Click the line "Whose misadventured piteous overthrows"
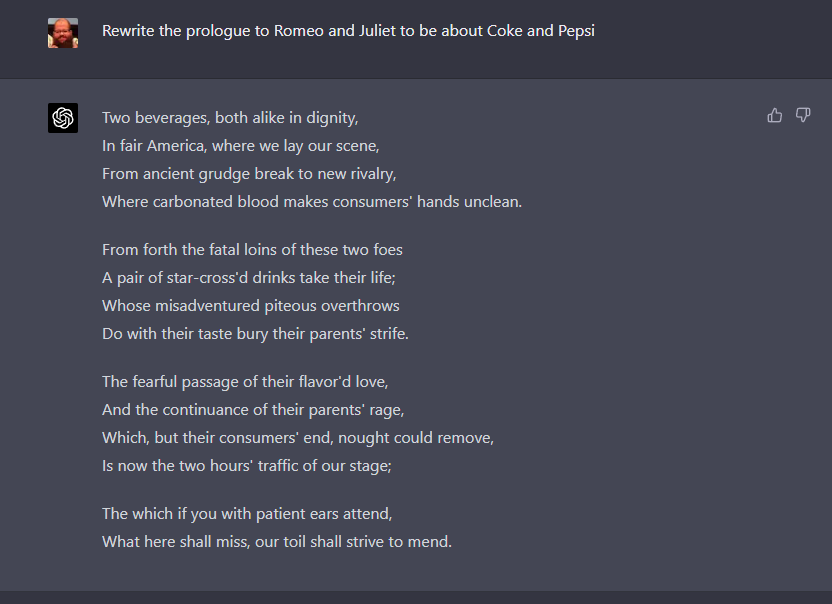Viewport: 832px width, 604px height. [251, 306]
